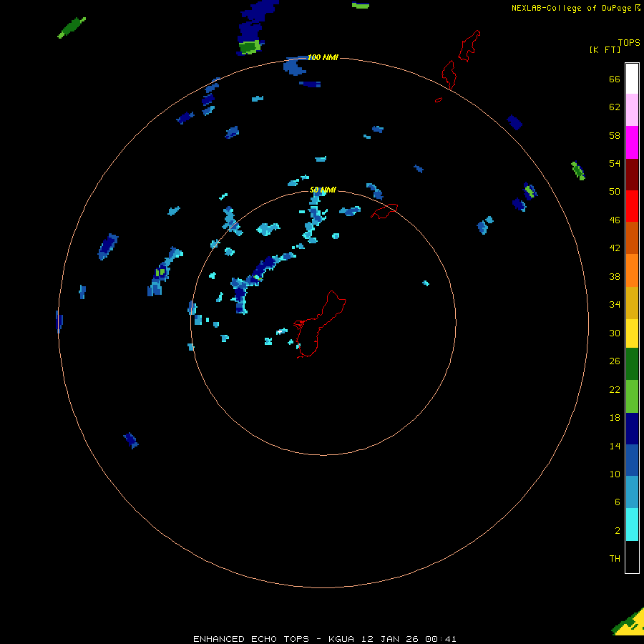
Task: Click the 58 legend value label
Action: [x=615, y=135]
